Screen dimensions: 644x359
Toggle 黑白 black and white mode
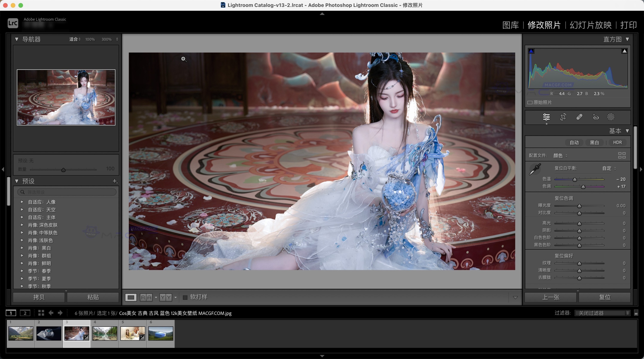pos(594,142)
